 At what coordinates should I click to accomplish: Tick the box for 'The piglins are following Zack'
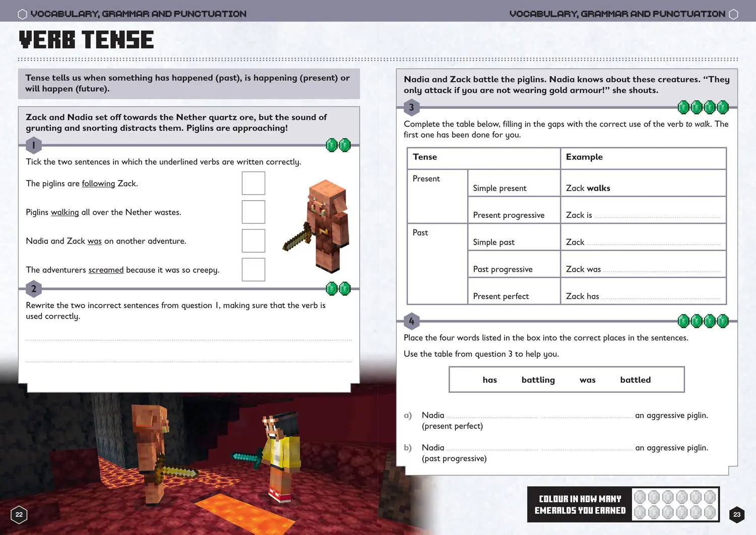click(x=254, y=183)
